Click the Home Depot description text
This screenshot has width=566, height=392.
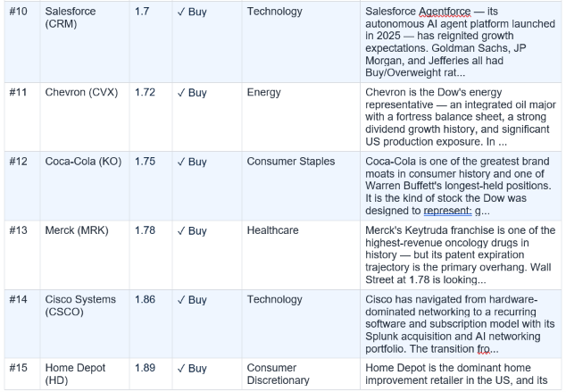[456, 374]
